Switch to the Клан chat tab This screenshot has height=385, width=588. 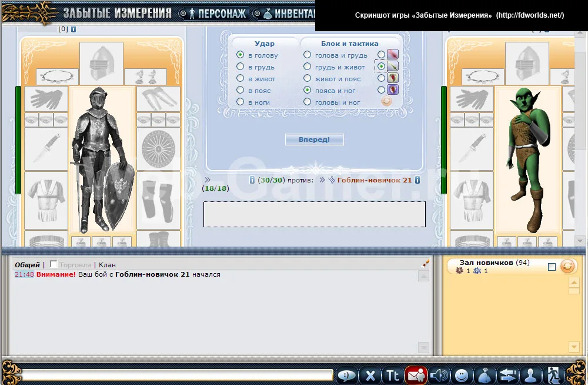(107, 265)
